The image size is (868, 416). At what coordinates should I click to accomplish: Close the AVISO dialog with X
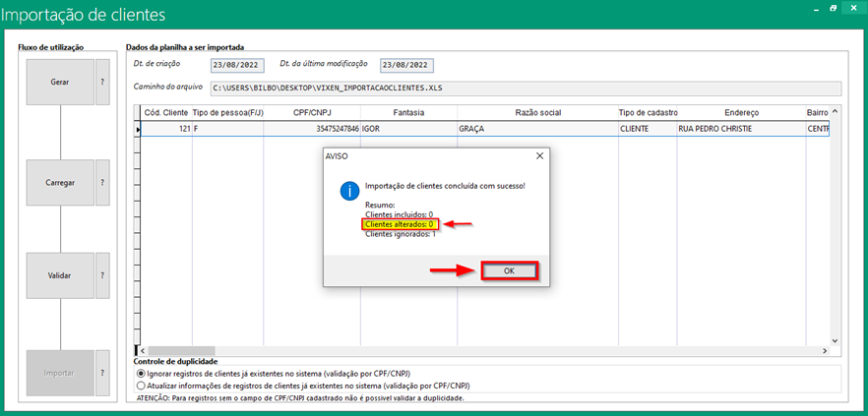[538, 155]
